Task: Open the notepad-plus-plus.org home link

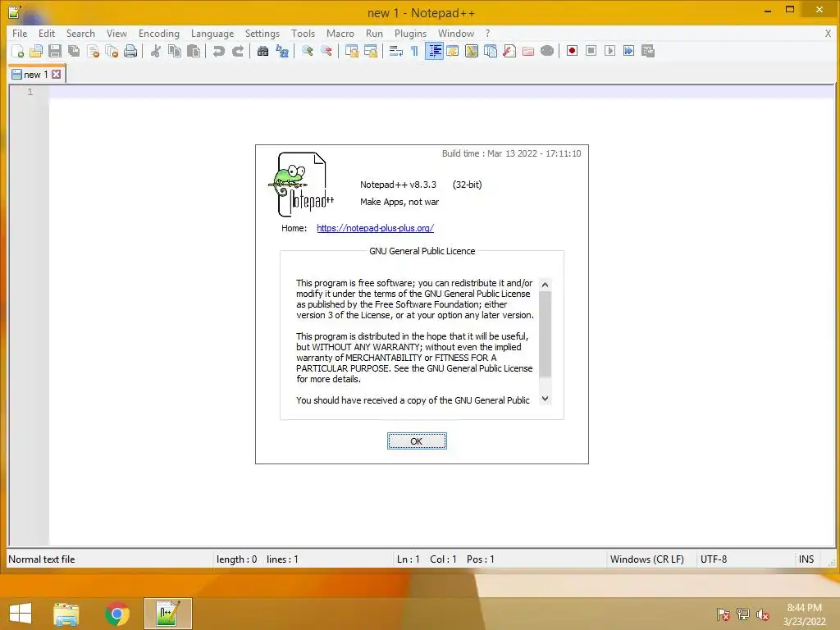Action: coord(375,228)
